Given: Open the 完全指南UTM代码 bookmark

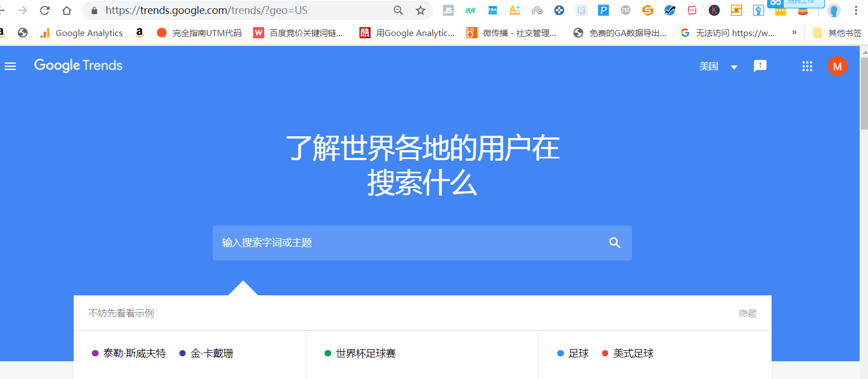Looking at the screenshot, I should point(199,33).
